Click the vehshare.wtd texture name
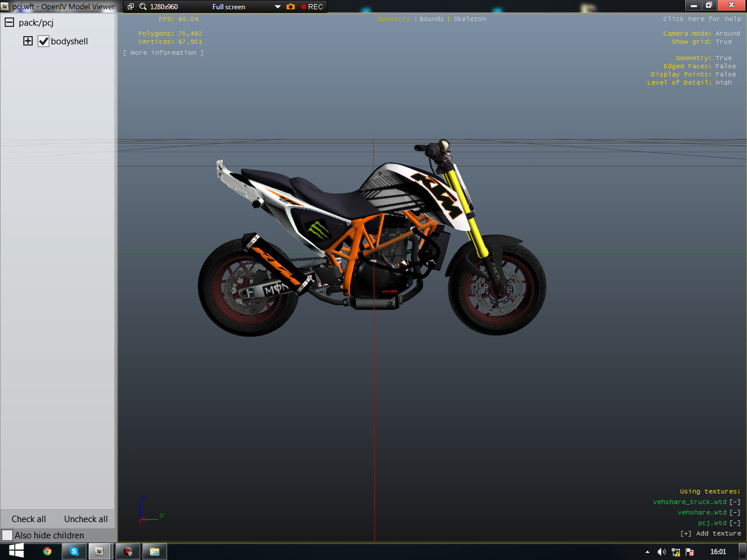The width and height of the screenshot is (747, 560). coord(702,512)
